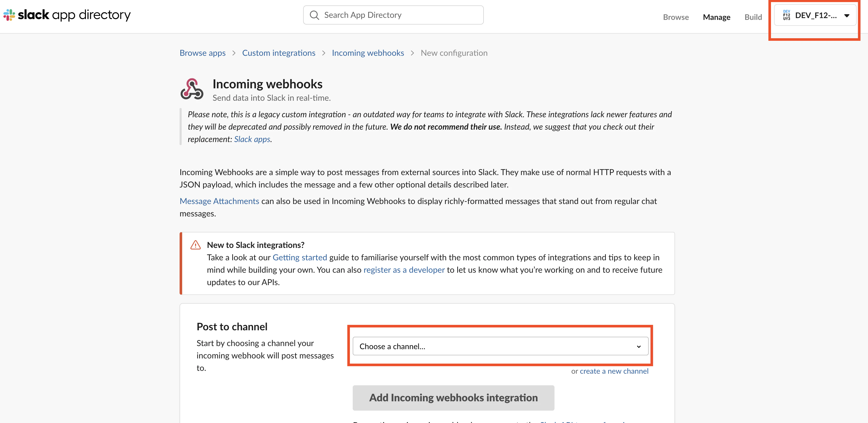This screenshot has height=423, width=868.
Task: Click the Post to channel heading
Action: click(232, 326)
